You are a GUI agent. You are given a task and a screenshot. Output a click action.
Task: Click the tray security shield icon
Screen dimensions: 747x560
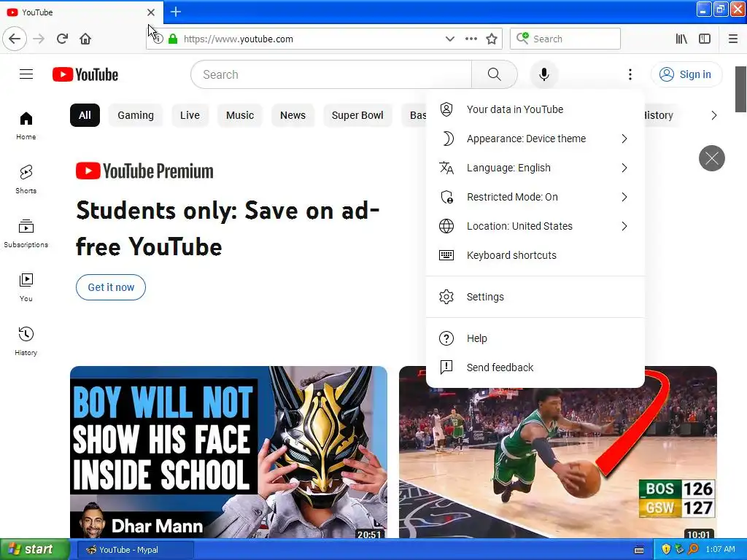pyautogui.click(x=666, y=550)
